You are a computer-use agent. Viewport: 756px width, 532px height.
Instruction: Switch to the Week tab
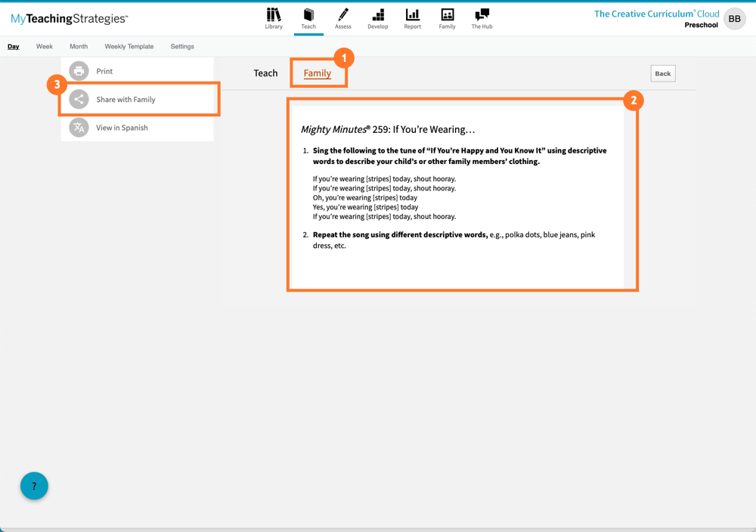44,46
